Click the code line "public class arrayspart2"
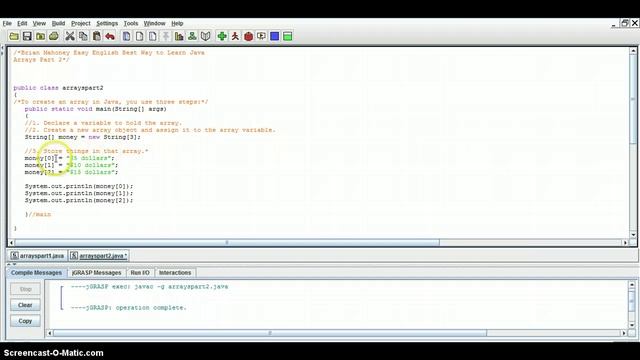The width and height of the screenshot is (640, 360). coord(58,88)
